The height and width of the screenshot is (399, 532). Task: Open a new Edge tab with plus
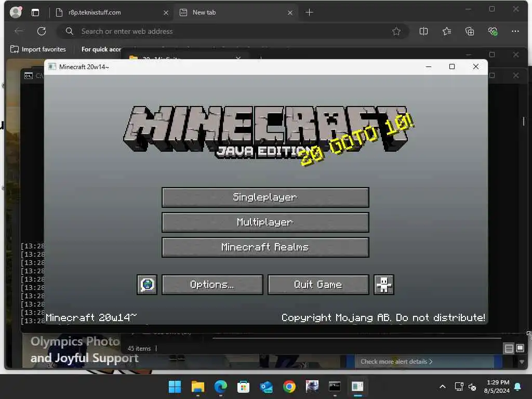coord(309,12)
